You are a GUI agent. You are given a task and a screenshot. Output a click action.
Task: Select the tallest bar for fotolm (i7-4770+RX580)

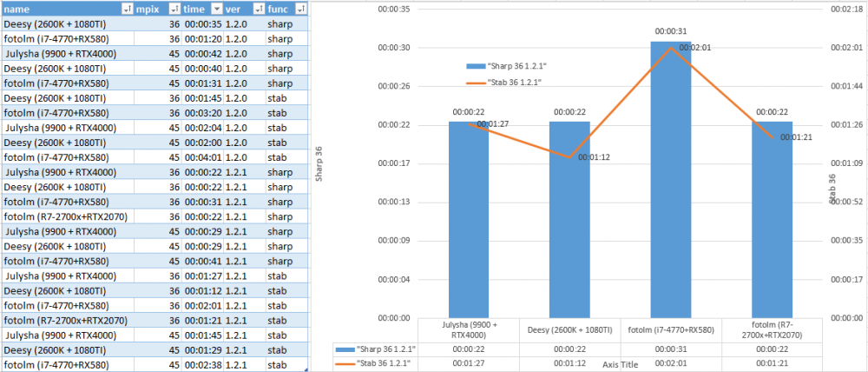coord(671,180)
